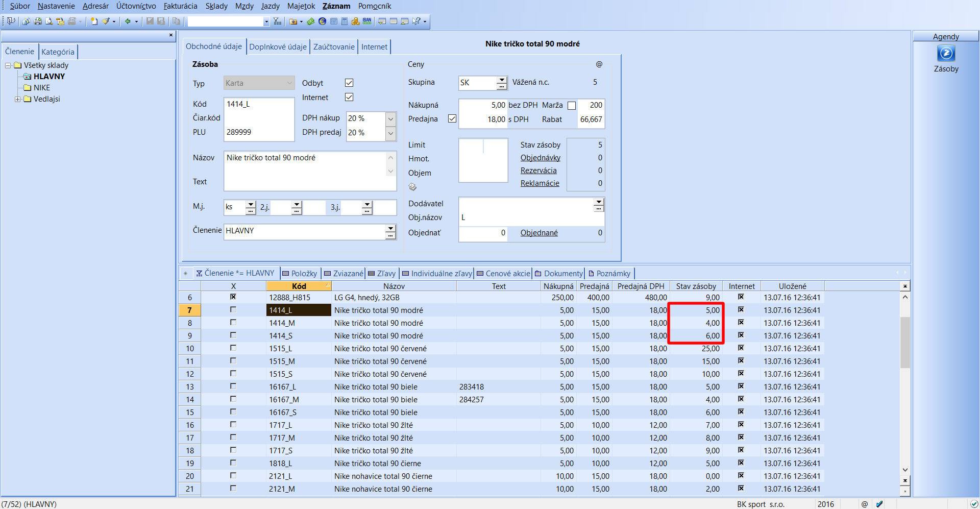Click the copy agenda windows icon
The image size is (980, 509).
[26, 21]
